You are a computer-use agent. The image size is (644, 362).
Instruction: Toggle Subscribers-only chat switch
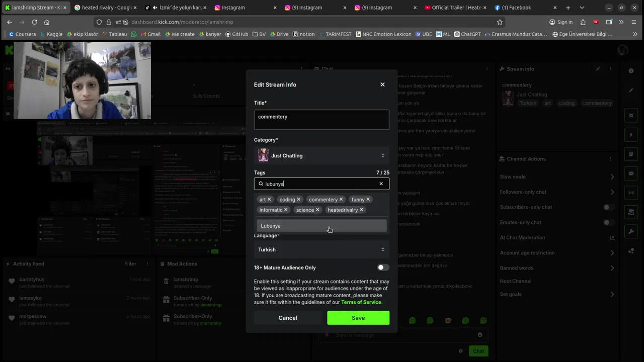[x=609, y=207]
